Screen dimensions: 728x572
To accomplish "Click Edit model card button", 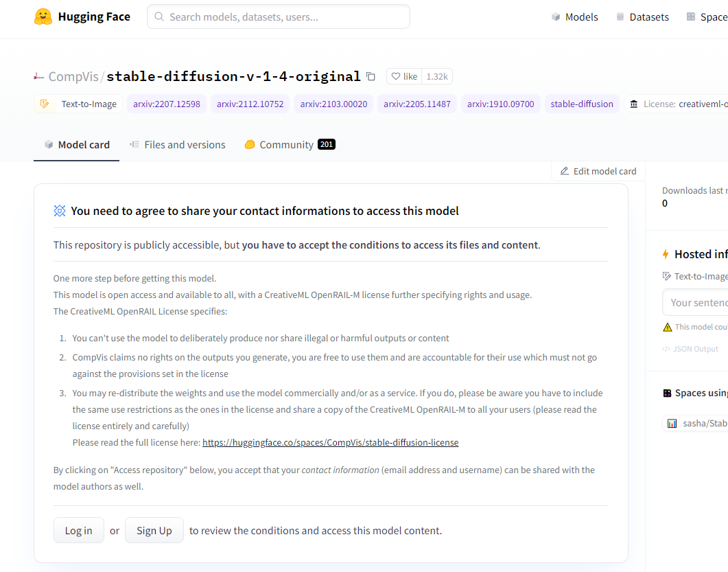I will [x=598, y=171].
